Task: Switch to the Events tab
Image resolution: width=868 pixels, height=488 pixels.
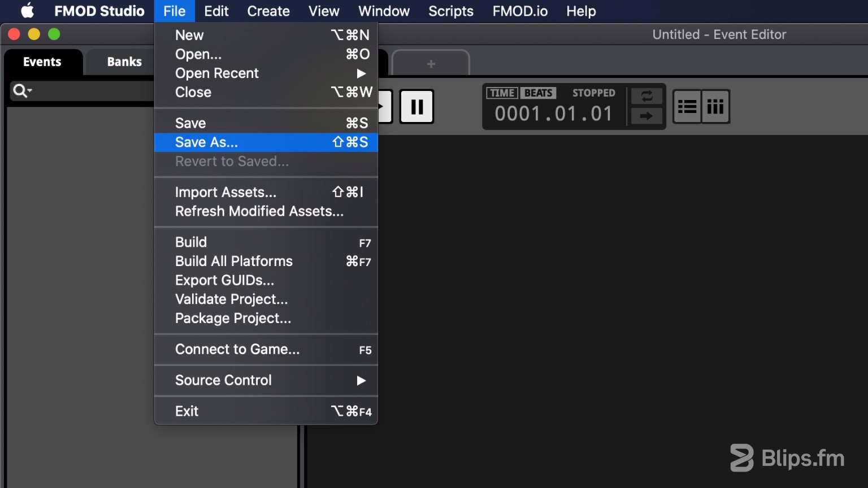Action: (x=42, y=62)
